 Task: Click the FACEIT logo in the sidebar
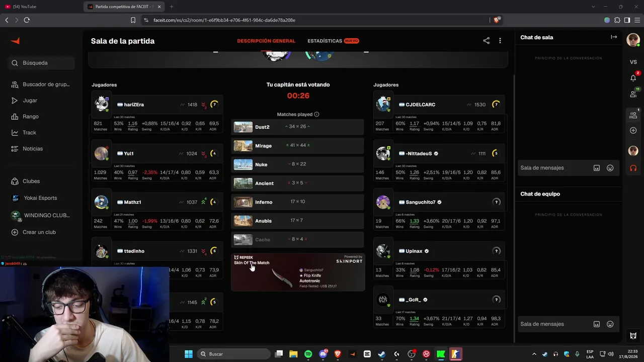15,41
